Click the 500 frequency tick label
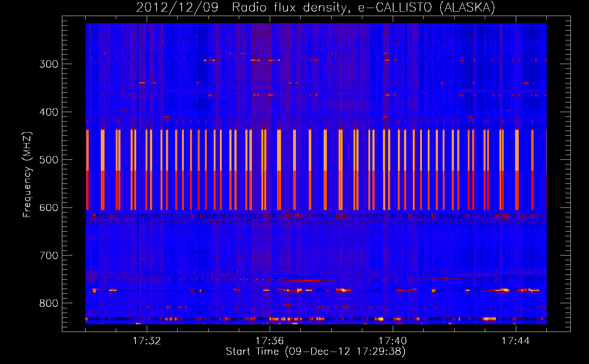Viewport: 589px width, 364px height. click(49, 160)
